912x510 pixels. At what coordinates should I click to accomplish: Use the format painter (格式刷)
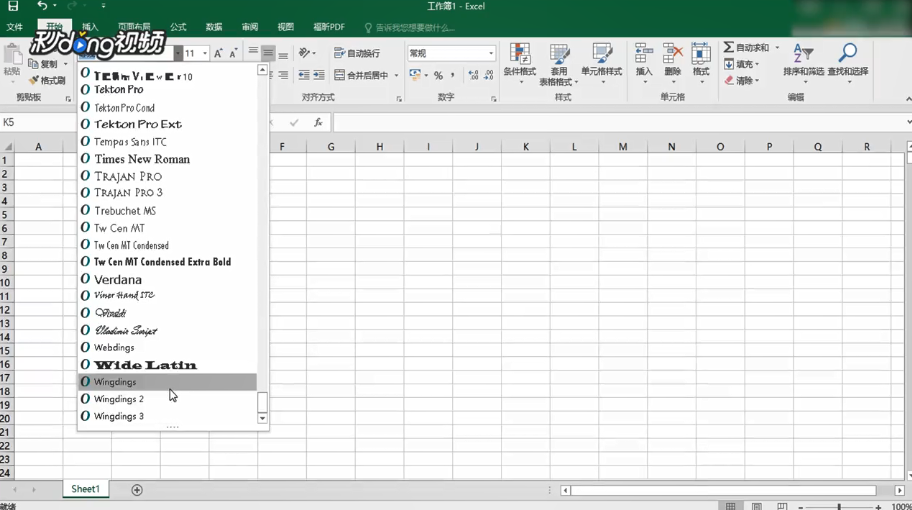(x=48, y=80)
